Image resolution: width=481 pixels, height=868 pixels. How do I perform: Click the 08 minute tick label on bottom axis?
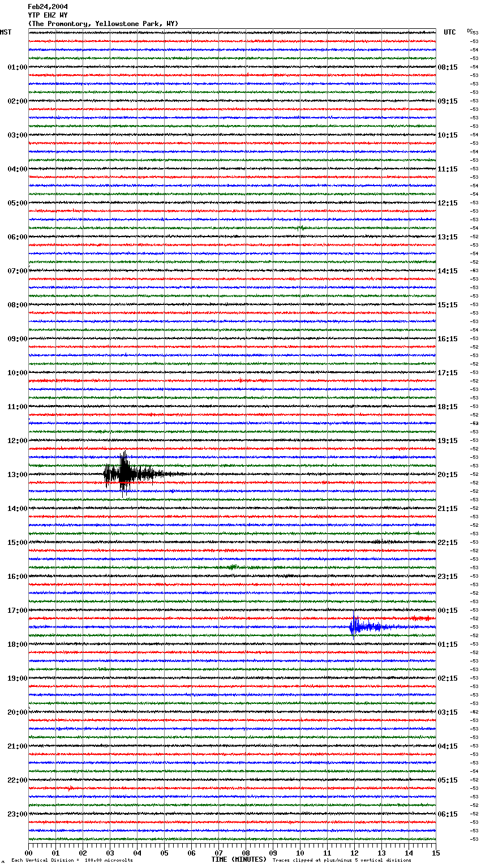(x=246, y=853)
